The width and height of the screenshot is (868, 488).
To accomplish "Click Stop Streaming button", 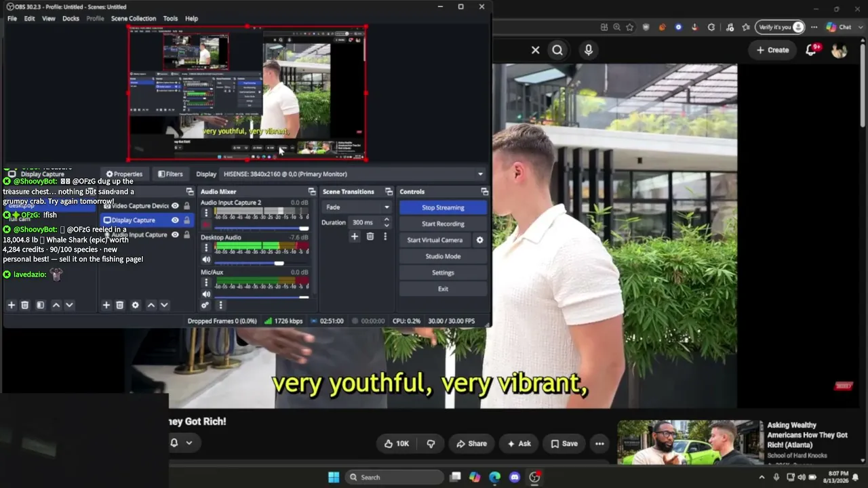I will (x=443, y=207).
